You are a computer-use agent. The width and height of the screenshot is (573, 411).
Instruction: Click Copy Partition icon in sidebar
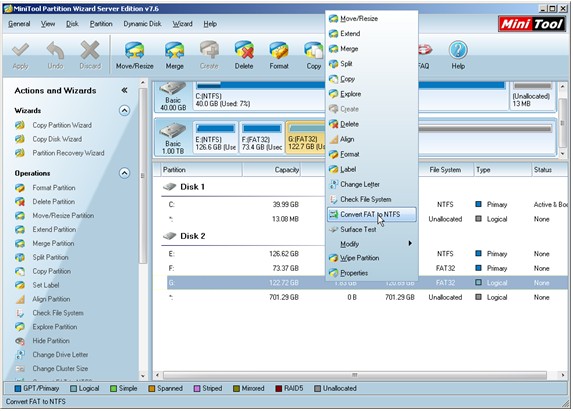tap(20, 271)
